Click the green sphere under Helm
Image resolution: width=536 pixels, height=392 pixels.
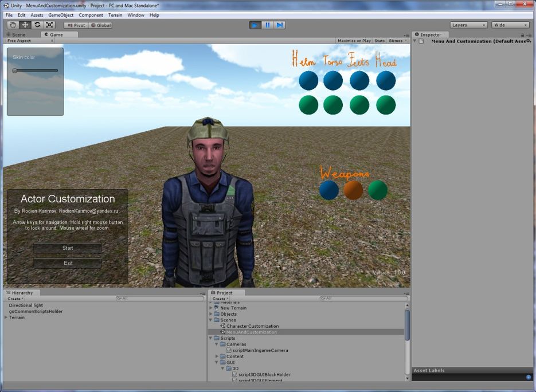308,105
